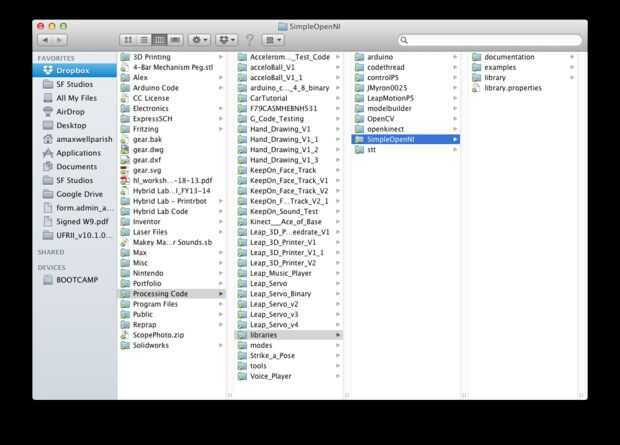Viewport: 620px width, 445px height.
Task: Select the hl_worksh PDF file icon
Action: click(x=125, y=180)
